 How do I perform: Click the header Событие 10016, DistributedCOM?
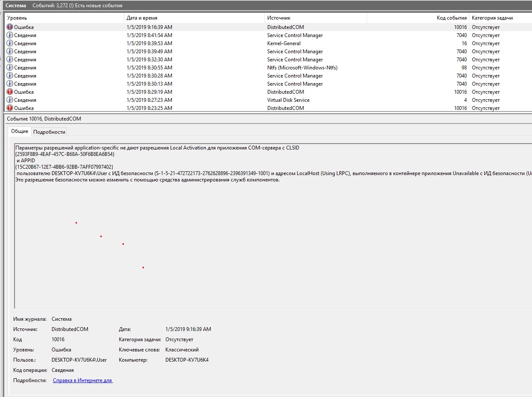coord(44,119)
